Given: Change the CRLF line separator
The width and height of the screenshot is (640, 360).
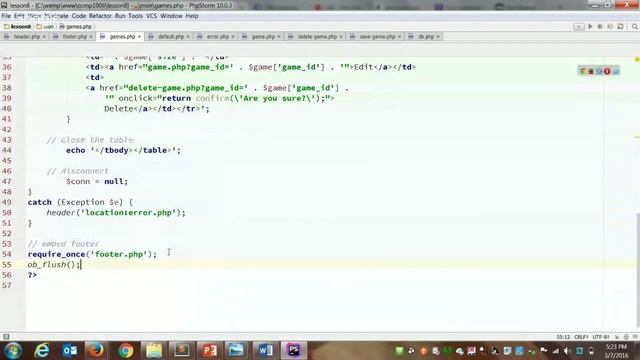Looking at the screenshot, I should coord(581,337).
